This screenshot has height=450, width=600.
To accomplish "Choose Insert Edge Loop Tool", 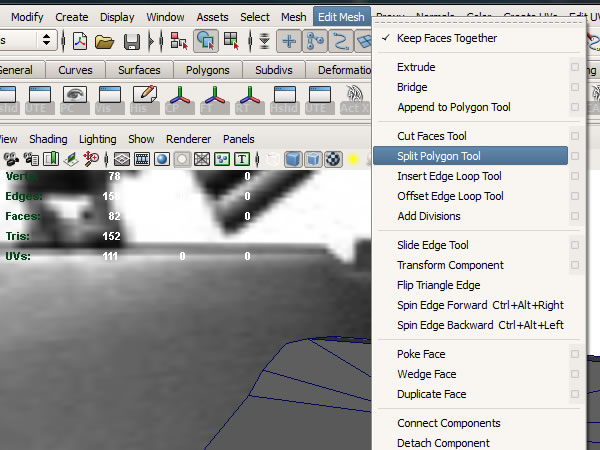I will 449,176.
